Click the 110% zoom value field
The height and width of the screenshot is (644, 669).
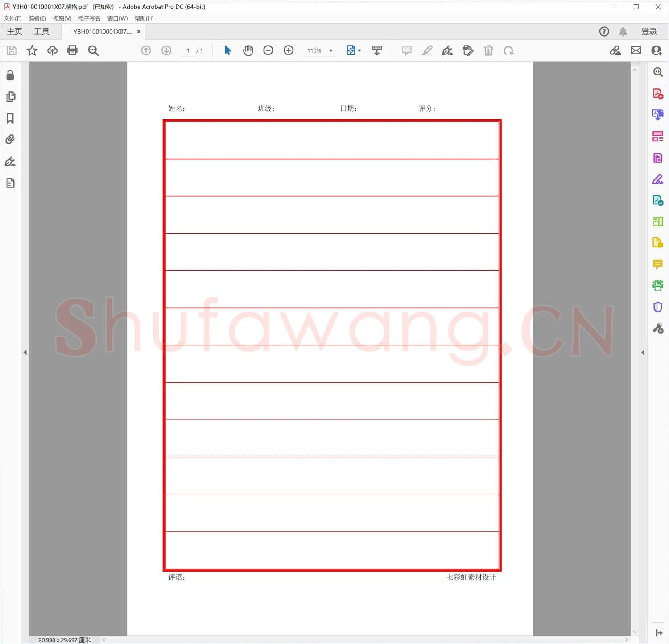314,50
